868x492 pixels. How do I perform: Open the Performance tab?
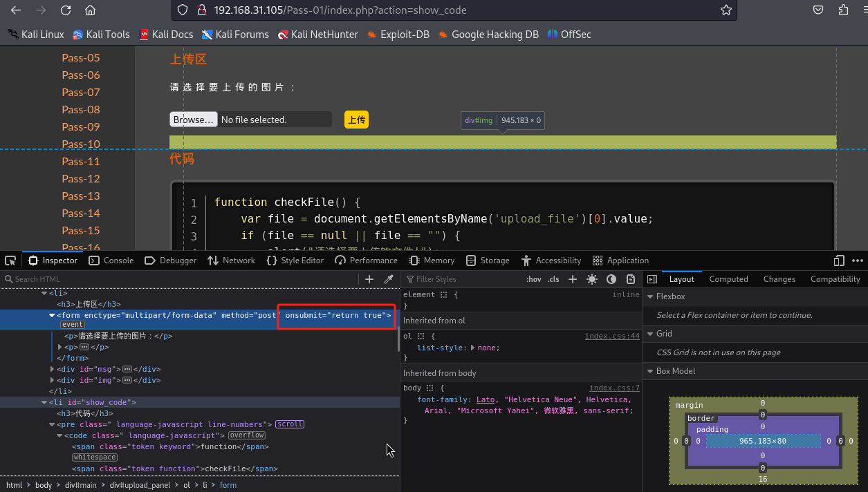[366, 261]
